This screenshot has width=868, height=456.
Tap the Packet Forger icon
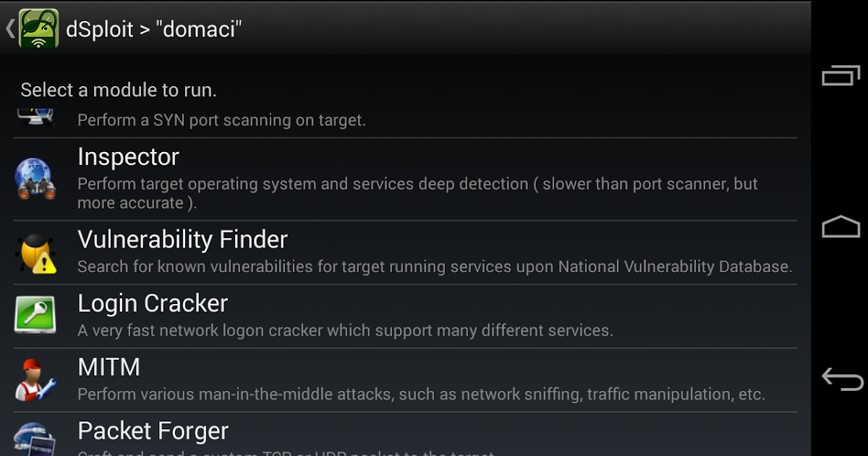35,439
